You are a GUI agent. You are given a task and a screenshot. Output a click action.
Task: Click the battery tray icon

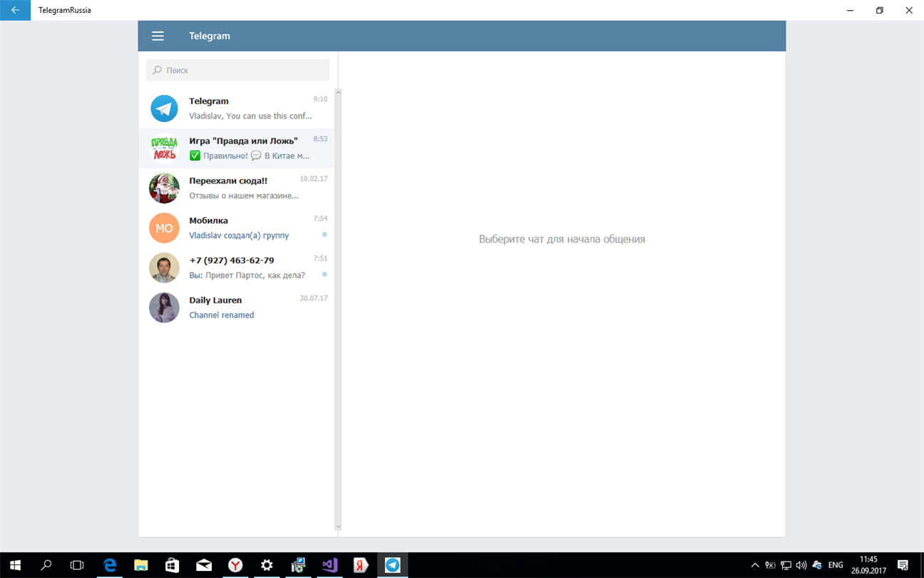click(771, 565)
